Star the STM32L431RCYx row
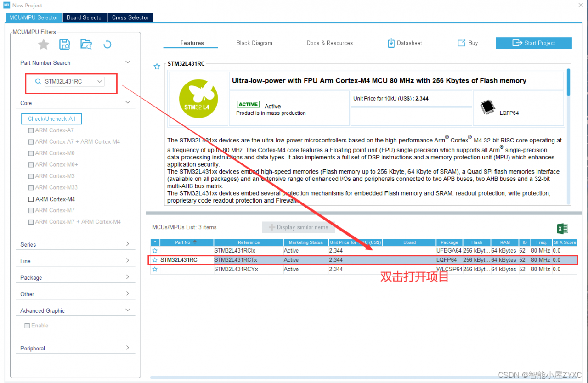Image resolution: width=588 pixels, height=383 pixels. (x=155, y=269)
